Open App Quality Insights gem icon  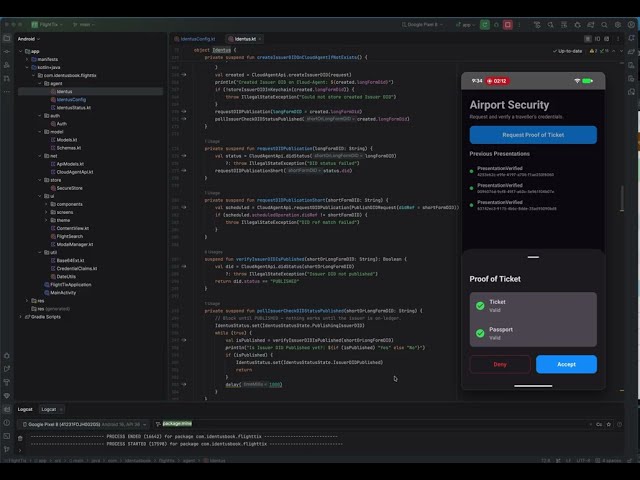click(x=7, y=396)
